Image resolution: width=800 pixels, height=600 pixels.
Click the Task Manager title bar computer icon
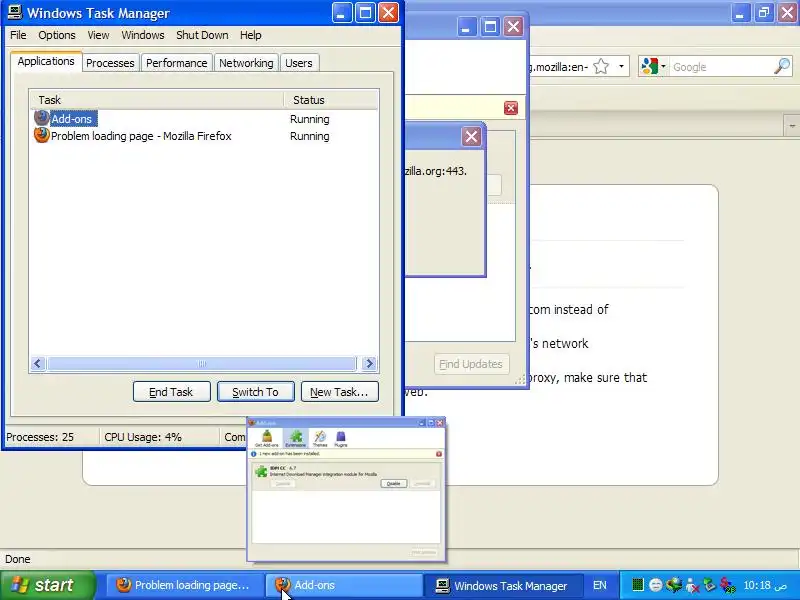coord(15,12)
